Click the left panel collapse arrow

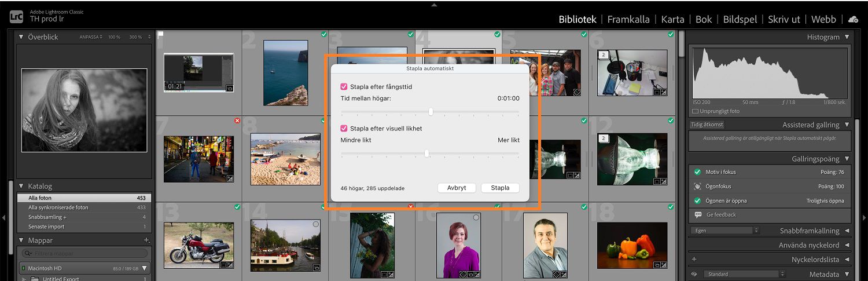pyautogui.click(x=4, y=218)
